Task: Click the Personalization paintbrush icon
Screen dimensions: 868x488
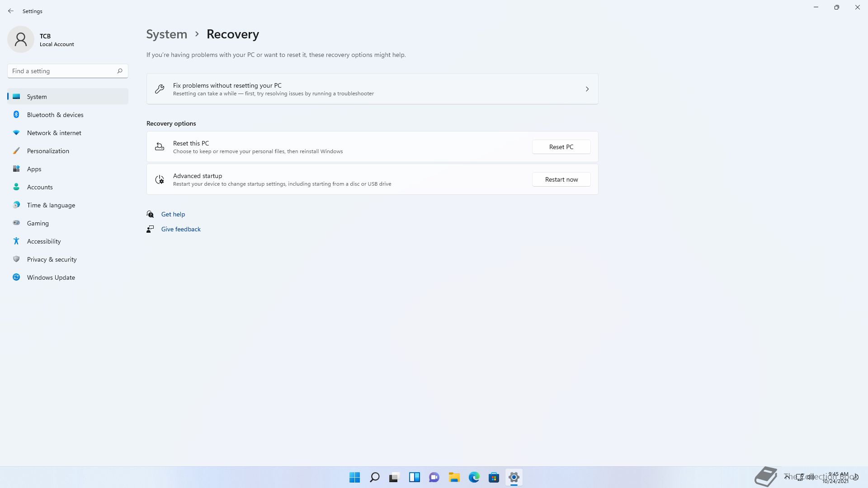Action: point(16,151)
